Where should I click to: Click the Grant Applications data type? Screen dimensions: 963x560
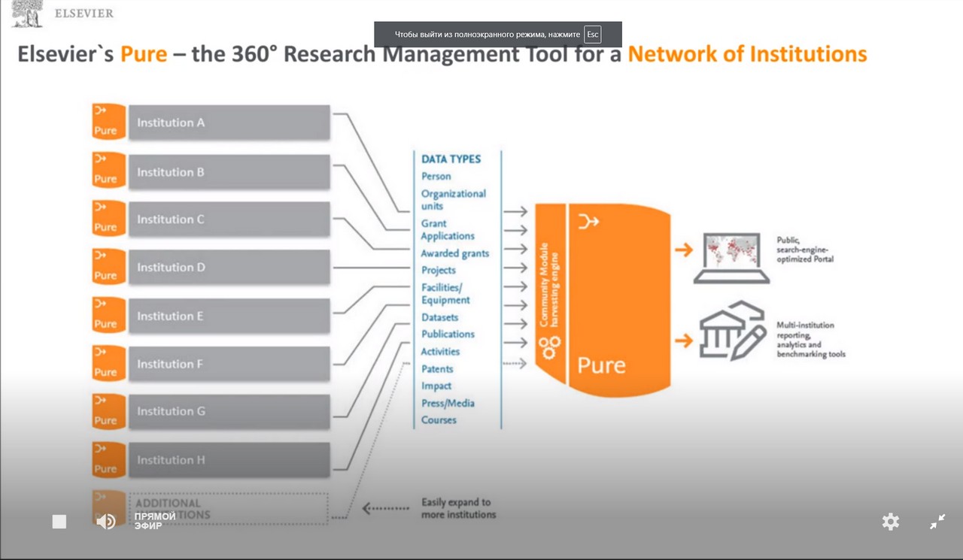pos(448,230)
